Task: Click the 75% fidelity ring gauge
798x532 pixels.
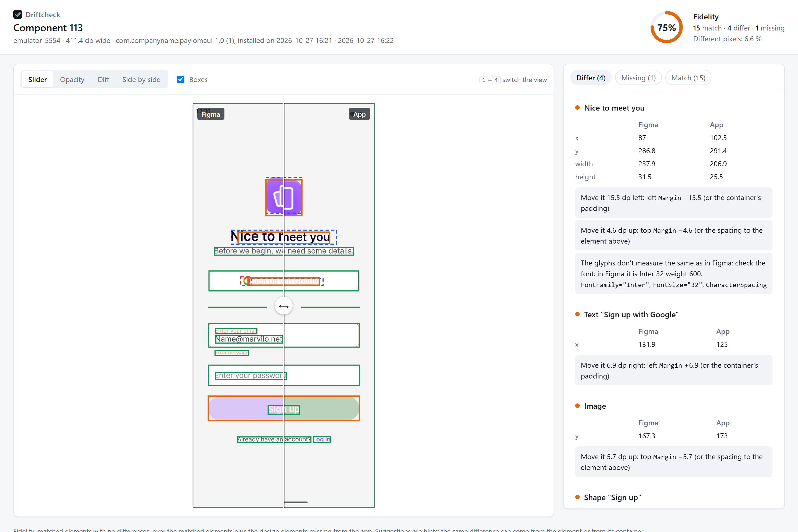Action: 666,27
